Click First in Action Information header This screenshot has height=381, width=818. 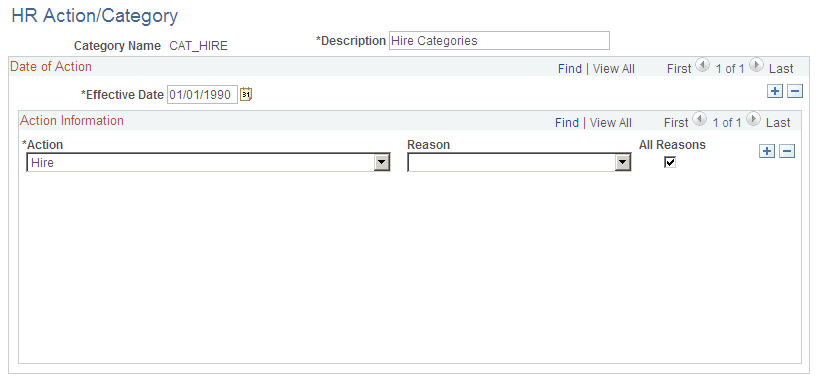click(676, 123)
